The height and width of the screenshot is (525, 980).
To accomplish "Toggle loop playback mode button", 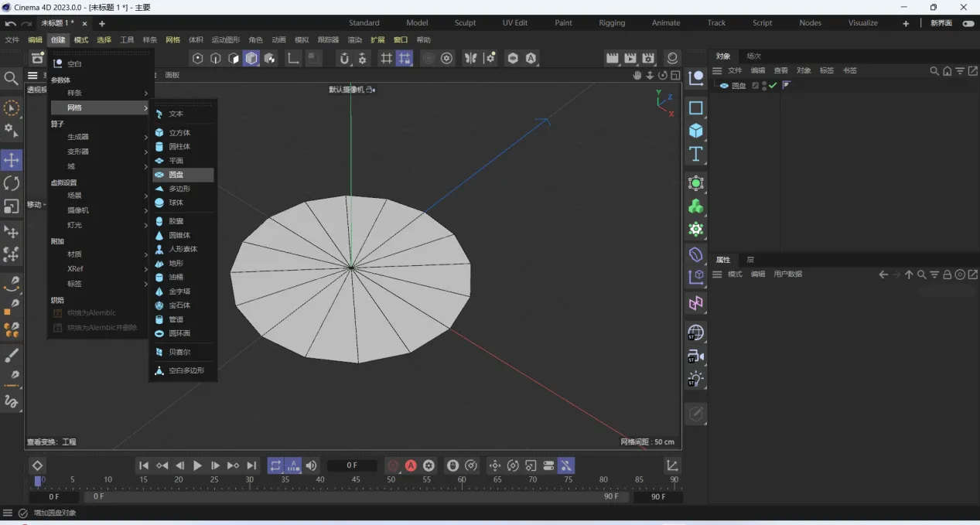I will click(275, 465).
